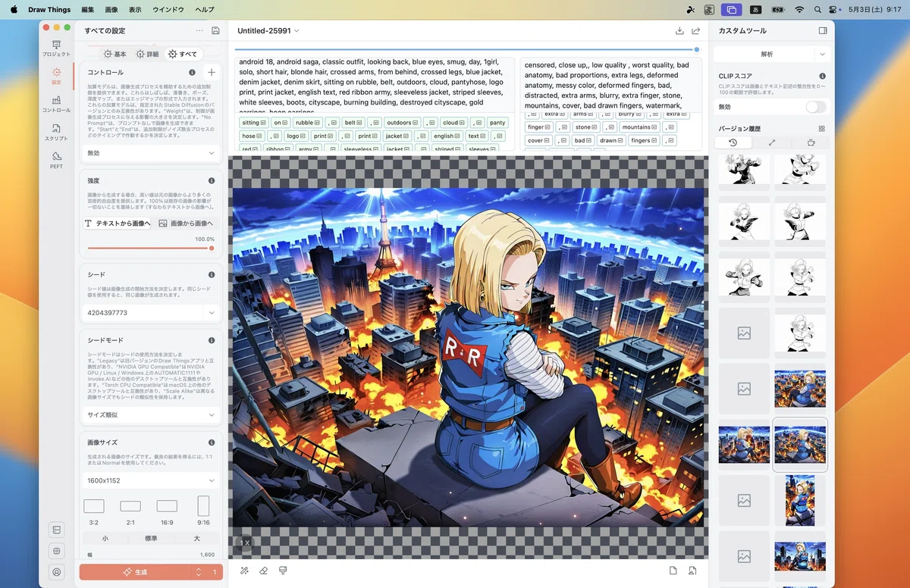Show info for the 強度 section
This screenshot has width=910, height=588.
click(212, 181)
